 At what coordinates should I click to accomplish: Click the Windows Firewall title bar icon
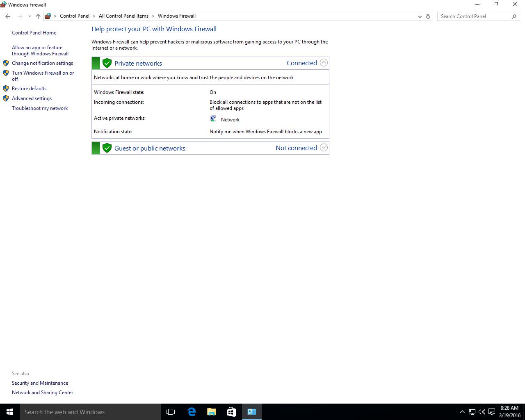click(x=4, y=5)
